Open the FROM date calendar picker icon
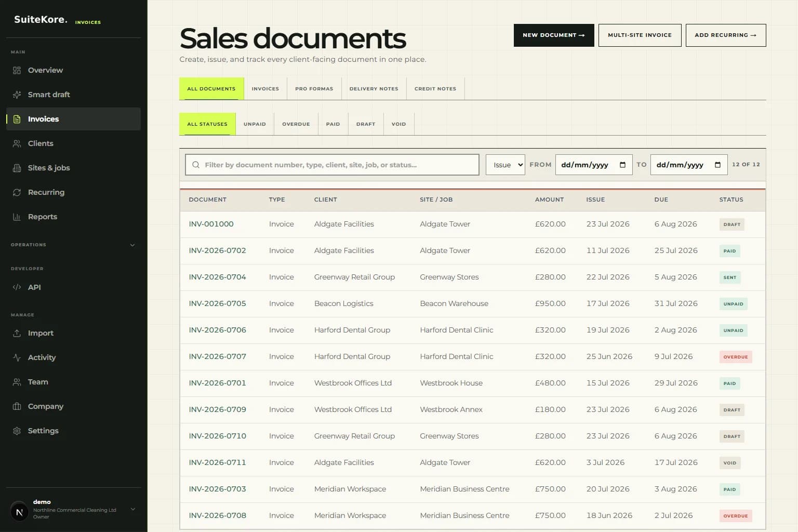 (x=622, y=165)
